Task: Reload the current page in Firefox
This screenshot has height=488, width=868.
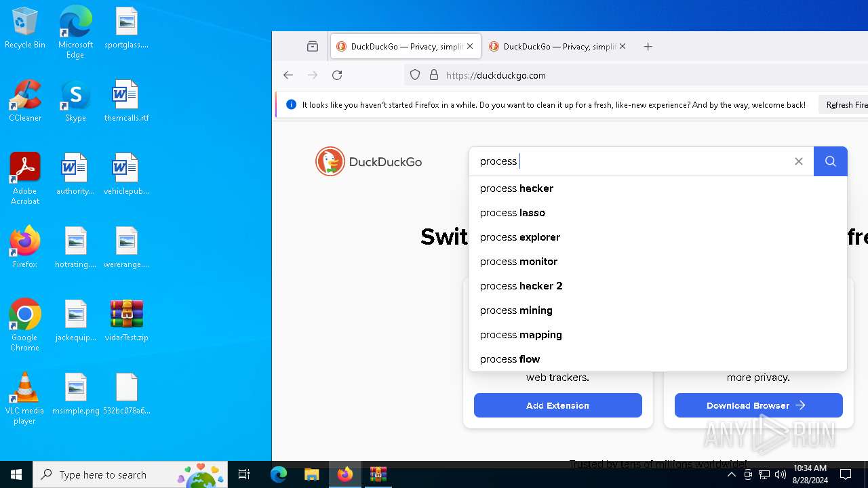Action: [337, 75]
